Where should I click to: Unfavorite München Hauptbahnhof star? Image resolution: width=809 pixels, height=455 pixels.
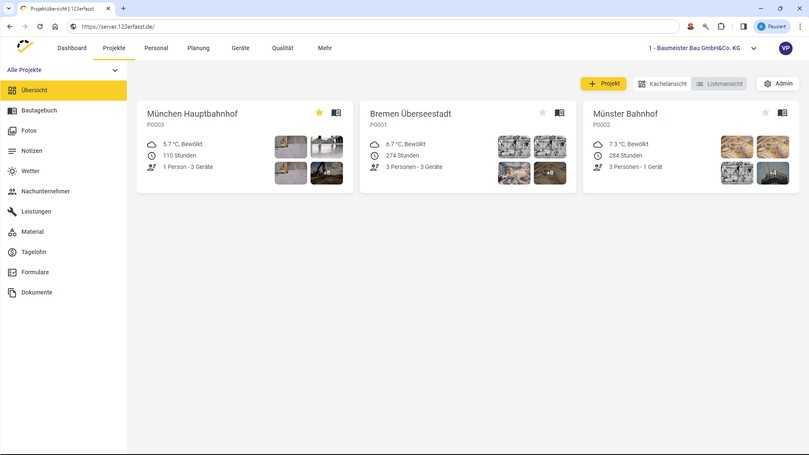tap(319, 113)
